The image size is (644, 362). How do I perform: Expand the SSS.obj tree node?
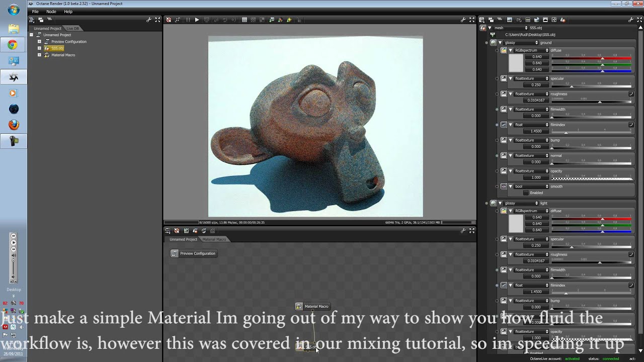(39, 48)
